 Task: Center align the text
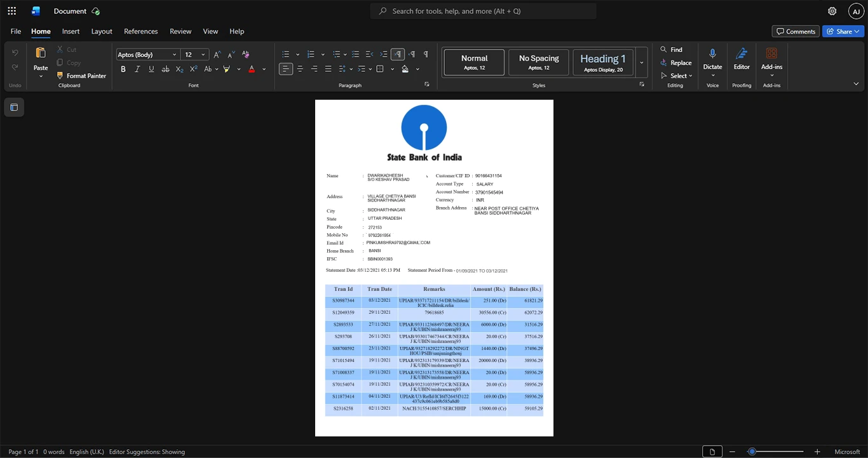click(300, 69)
